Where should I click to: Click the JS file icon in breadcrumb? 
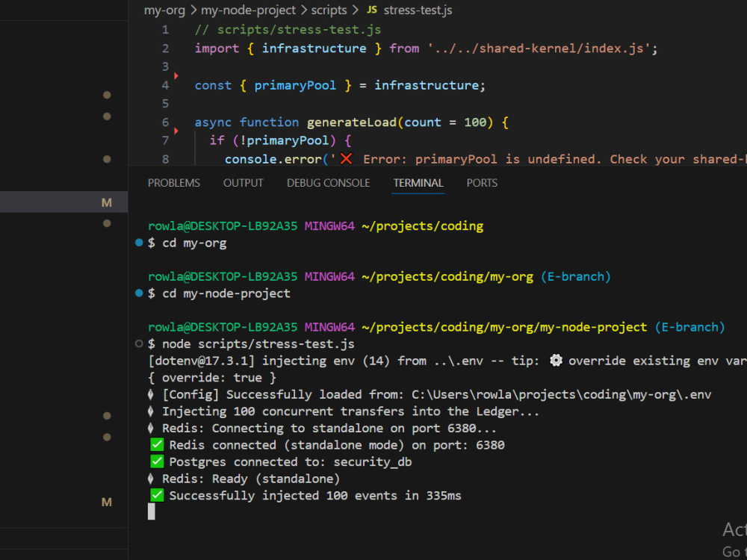click(371, 10)
